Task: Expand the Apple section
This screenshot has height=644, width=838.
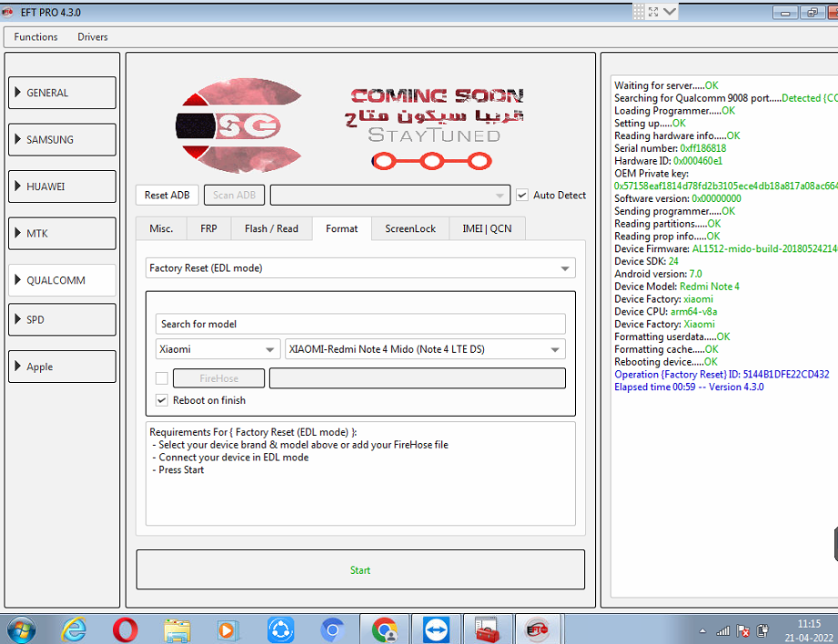Action: tap(62, 367)
